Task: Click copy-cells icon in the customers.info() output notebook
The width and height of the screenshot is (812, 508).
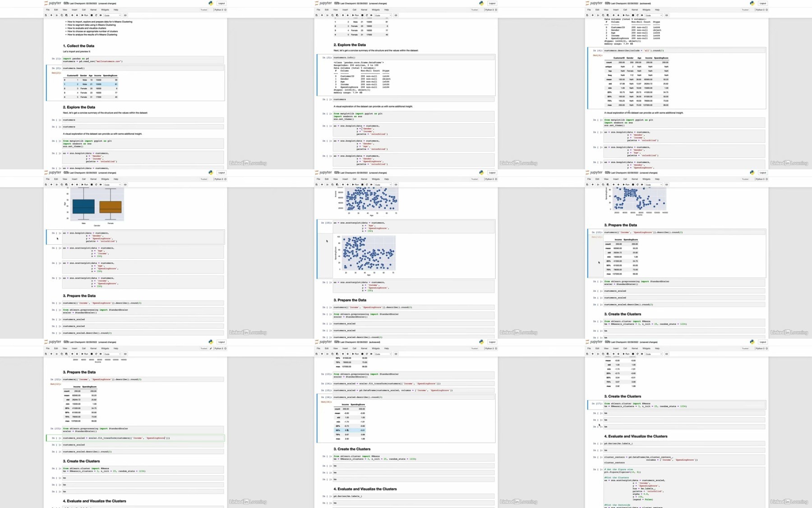Action: 332,15
